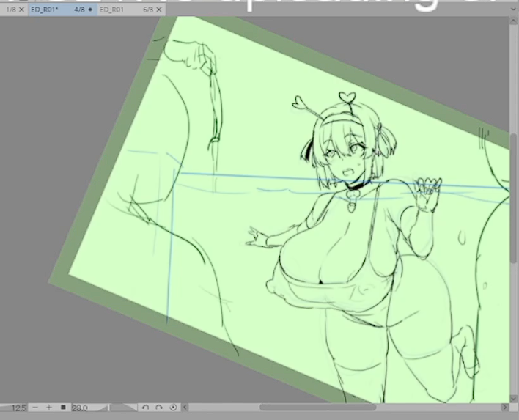
Task: Click the horizontal scrollbar left arrow
Action: tap(185, 408)
